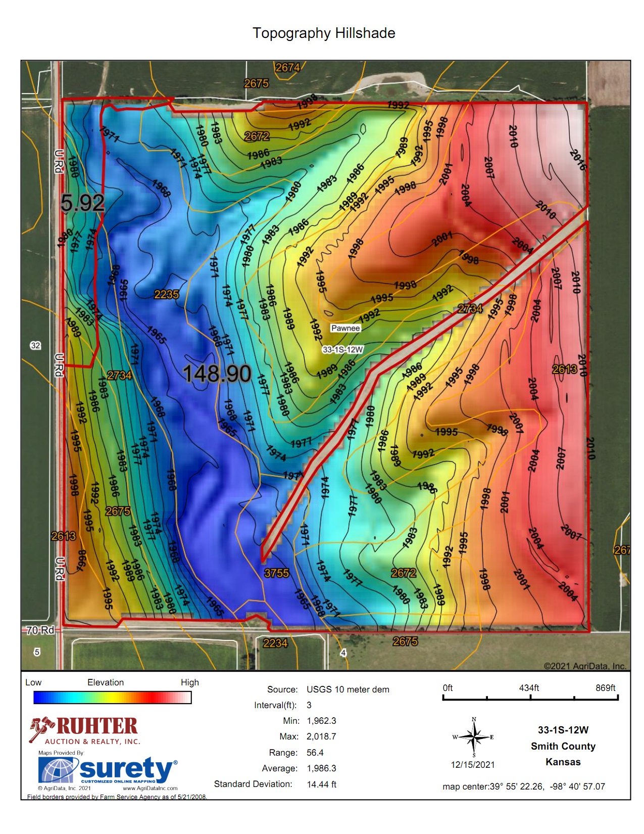Click the compass rose icon
644x834 pixels.
473,738
